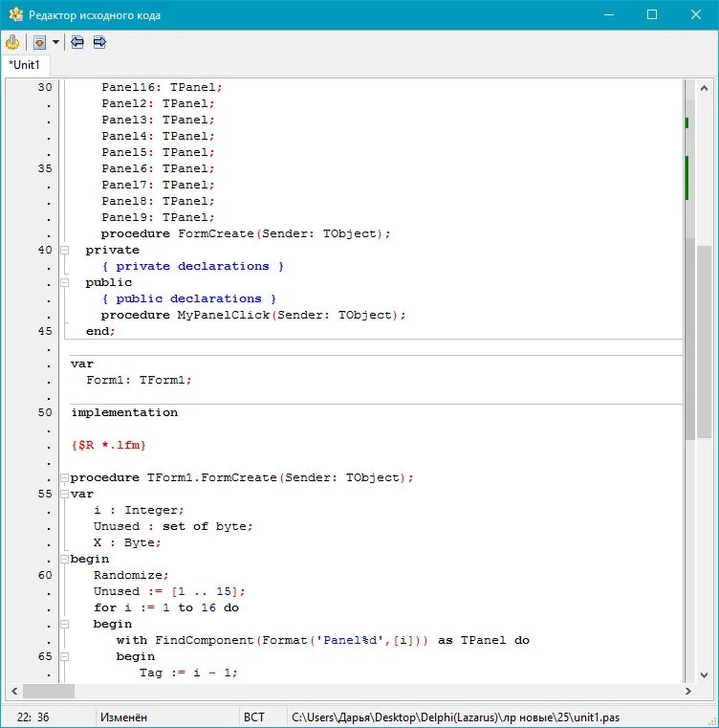Click the 'Изменён' status bar entry
Viewport: 719px width, 728px height.
(x=123, y=717)
